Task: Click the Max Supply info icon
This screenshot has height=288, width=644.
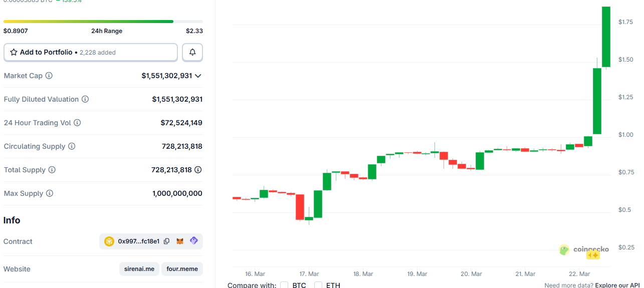Action: 50,193
